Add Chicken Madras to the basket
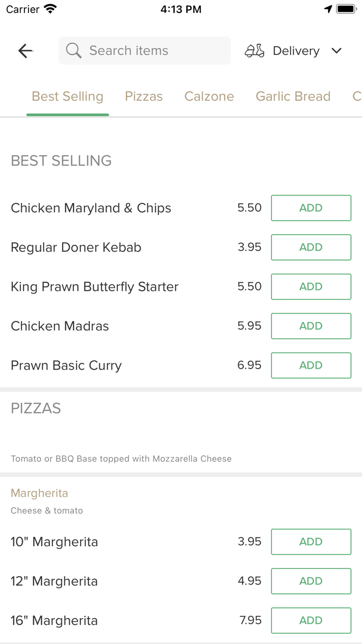This screenshot has width=362, height=644. (x=311, y=326)
